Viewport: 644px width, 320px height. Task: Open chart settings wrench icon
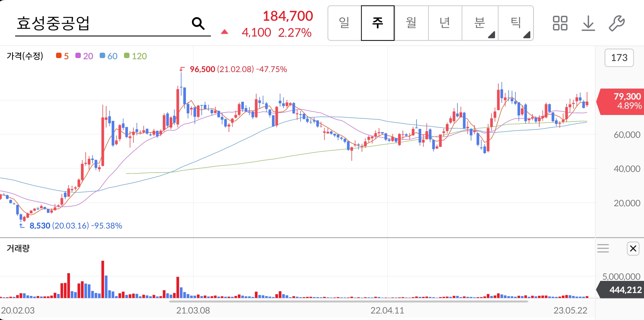tap(617, 23)
